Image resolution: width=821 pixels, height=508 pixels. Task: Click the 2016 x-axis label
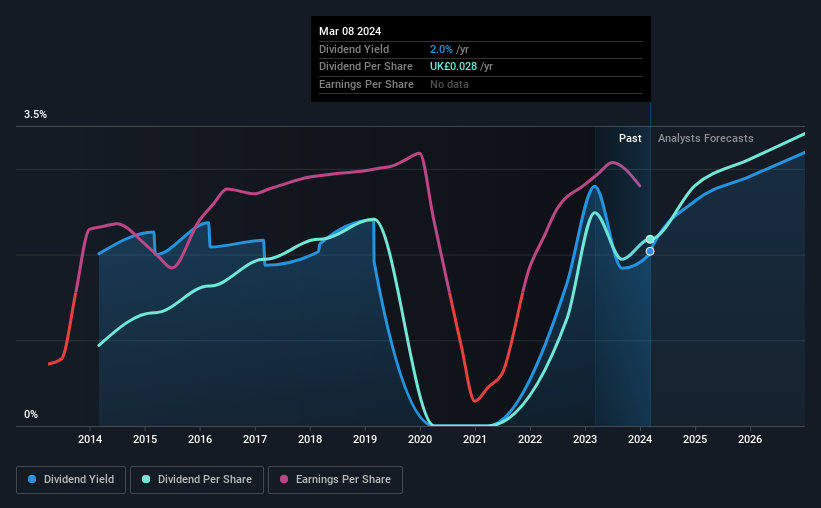click(200, 439)
